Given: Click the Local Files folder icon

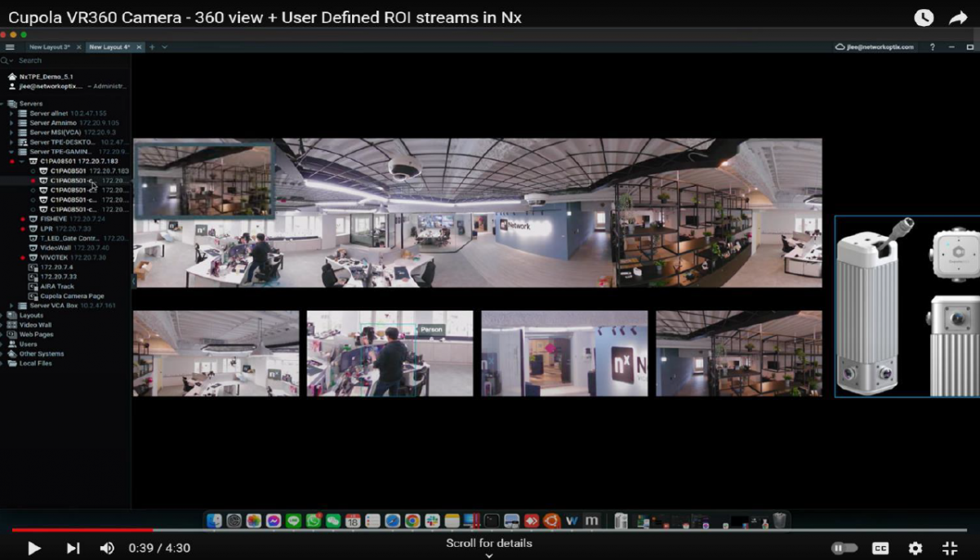Looking at the screenshot, I should (x=12, y=363).
